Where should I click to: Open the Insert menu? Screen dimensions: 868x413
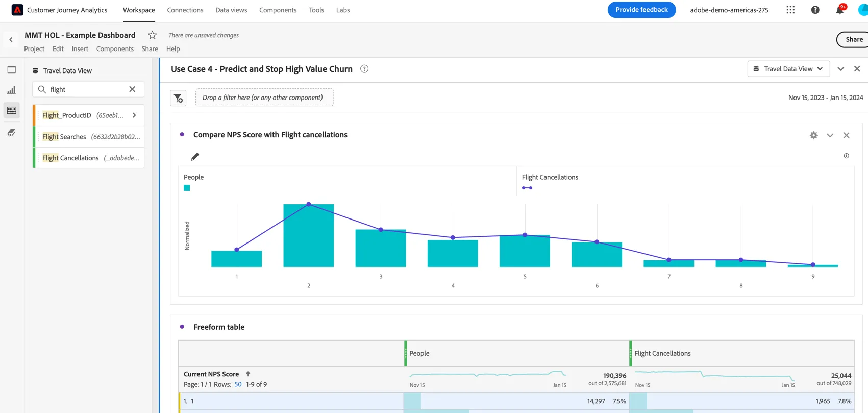point(80,49)
